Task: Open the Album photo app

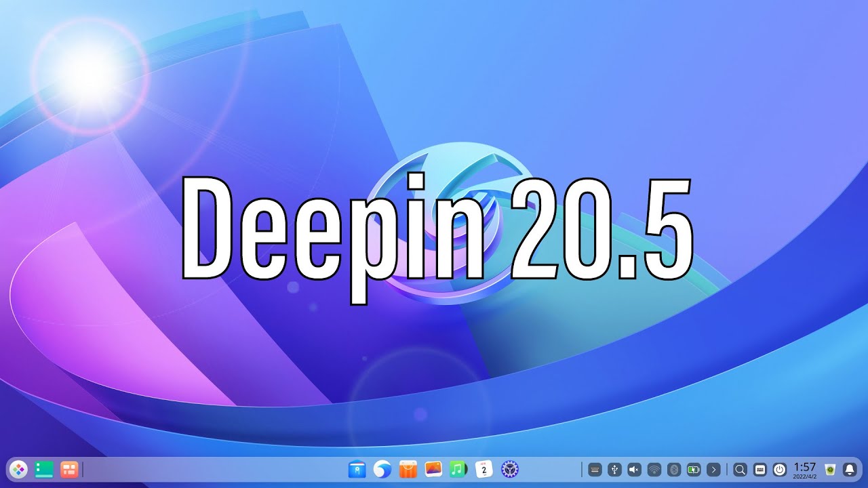Action: coord(433,469)
